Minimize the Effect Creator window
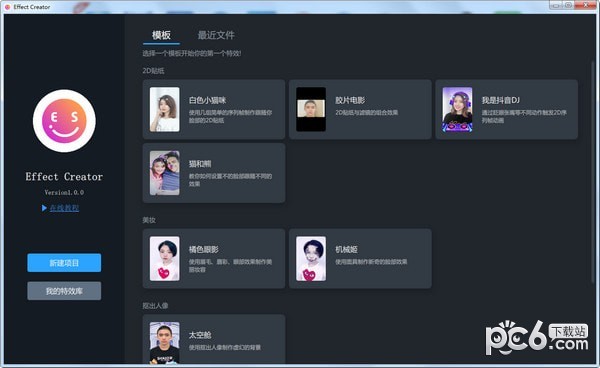Image resolution: width=600 pixels, height=368 pixels. (555, 5)
